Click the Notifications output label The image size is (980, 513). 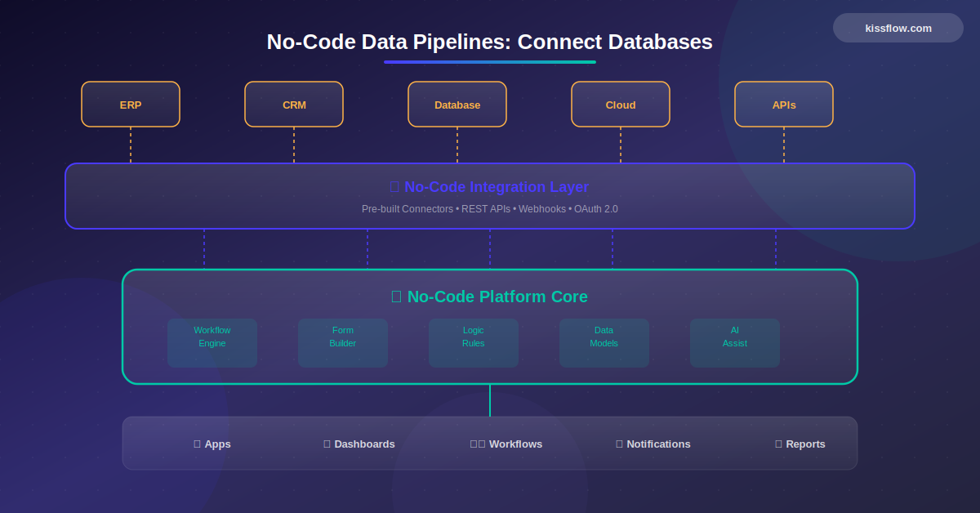[658, 444]
